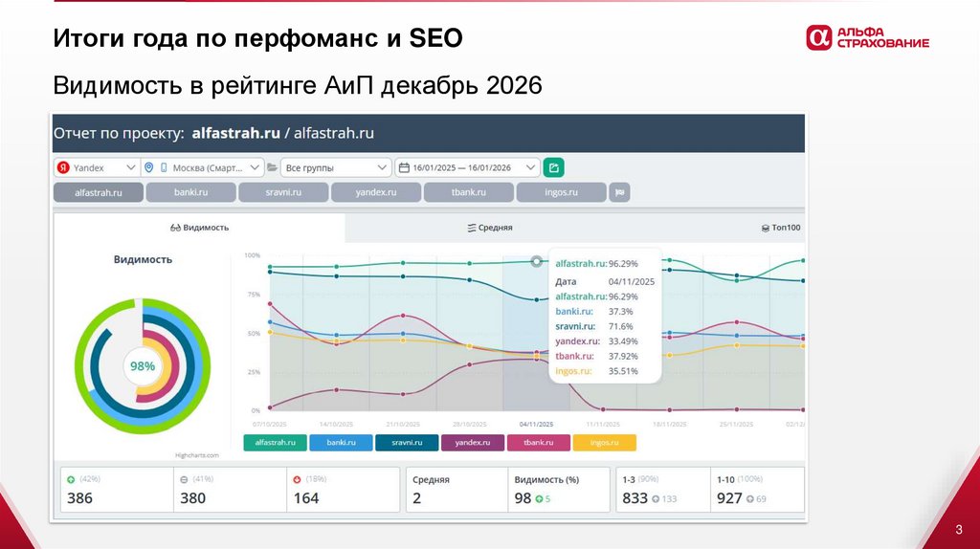Image resolution: width=980 pixels, height=549 pixels.
Task: Switch to the Средняя tab
Action: [x=489, y=228]
